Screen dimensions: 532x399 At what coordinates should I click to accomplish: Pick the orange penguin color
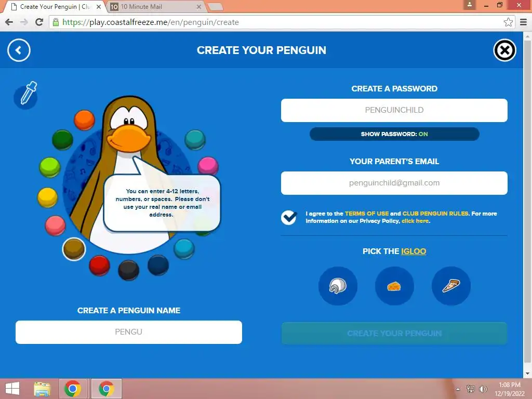point(84,120)
